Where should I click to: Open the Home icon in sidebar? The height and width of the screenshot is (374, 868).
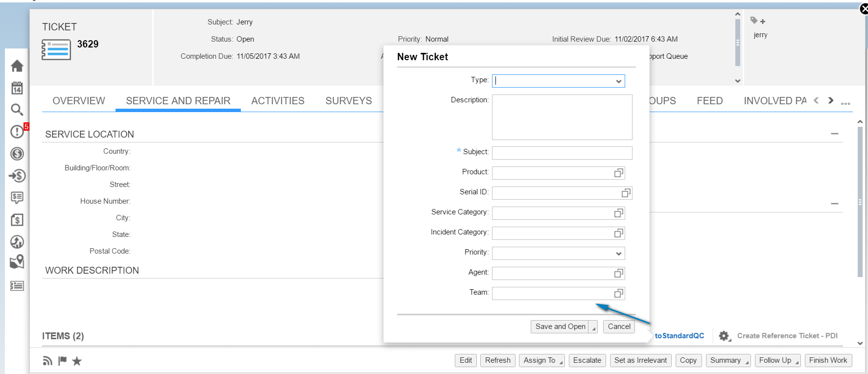(17, 66)
